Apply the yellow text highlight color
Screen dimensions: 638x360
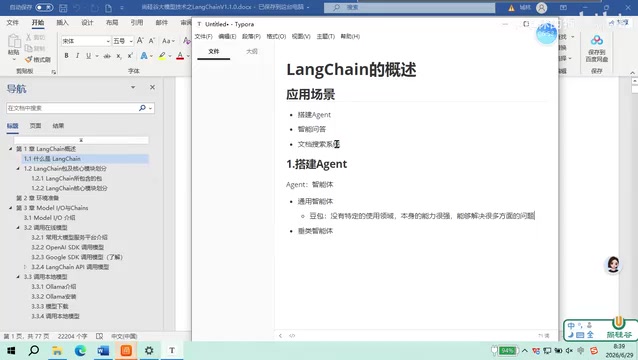coord(162,56)
